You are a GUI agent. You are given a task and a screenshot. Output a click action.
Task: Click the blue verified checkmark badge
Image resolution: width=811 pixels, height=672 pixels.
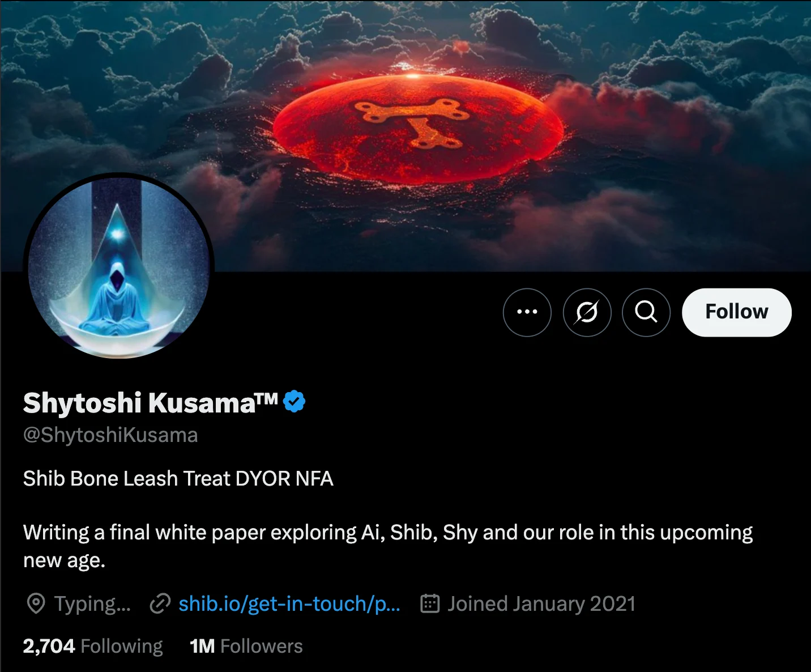point(294,402)
